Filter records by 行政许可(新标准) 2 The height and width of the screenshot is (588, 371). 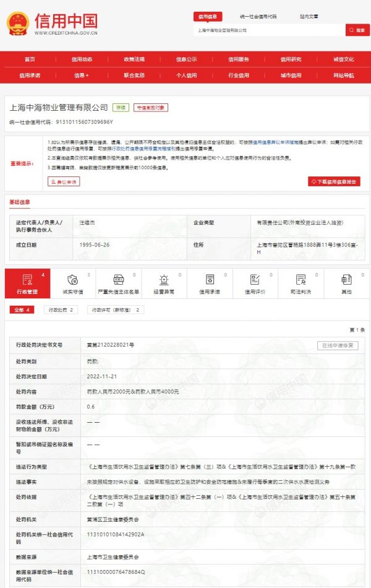pos(116,309)
